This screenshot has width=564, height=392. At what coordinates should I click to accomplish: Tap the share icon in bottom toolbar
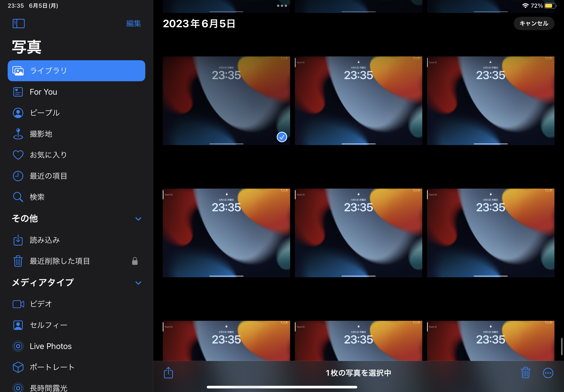point(168,373)
